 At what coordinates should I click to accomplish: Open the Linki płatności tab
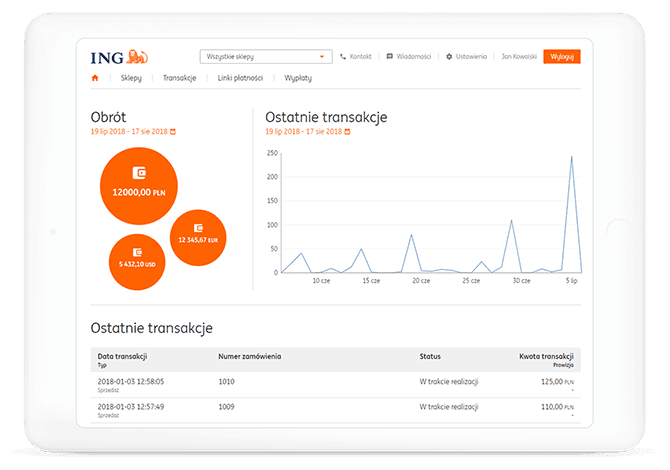(239, 77)
